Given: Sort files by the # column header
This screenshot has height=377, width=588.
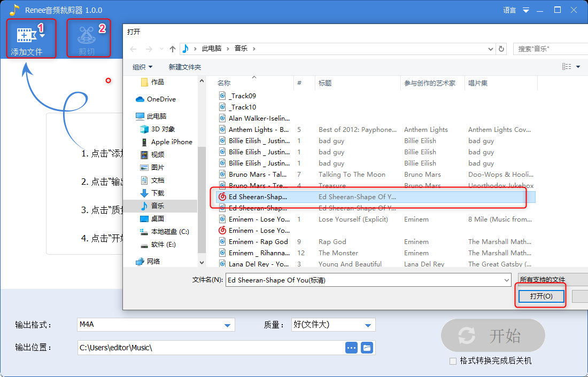Looking at the screenshot, I should coord(299,83).
